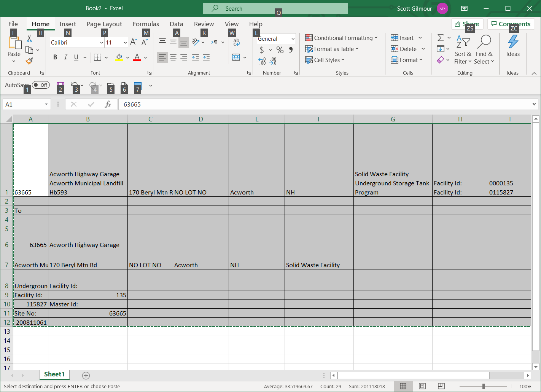This screenshot has height=392, width=541.
Task: Open the Page Layout tab
Action: [x=104, y=24]
